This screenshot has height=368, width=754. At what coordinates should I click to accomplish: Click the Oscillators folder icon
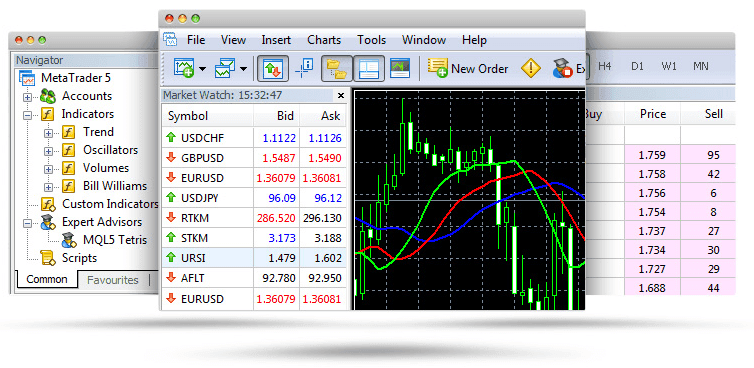69,150
